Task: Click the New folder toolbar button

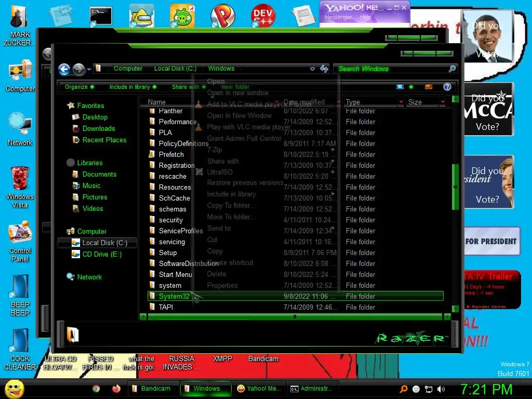Action: 235,87
